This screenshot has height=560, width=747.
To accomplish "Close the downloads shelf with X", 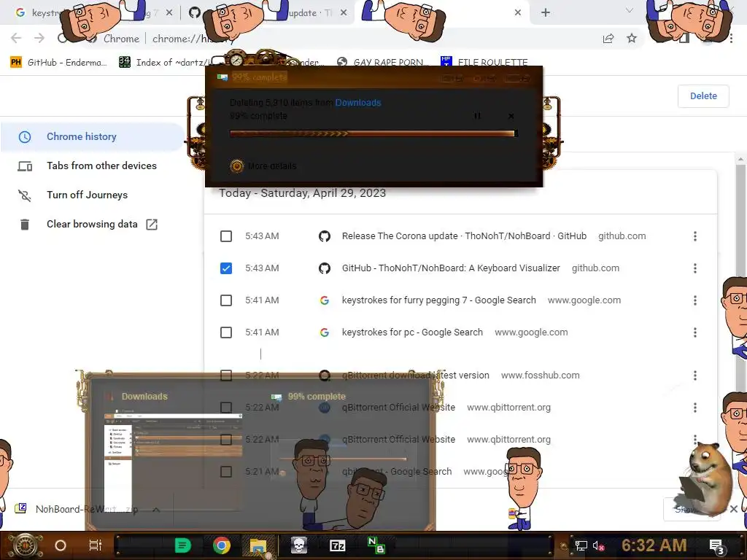I will [x=734, y=509].
